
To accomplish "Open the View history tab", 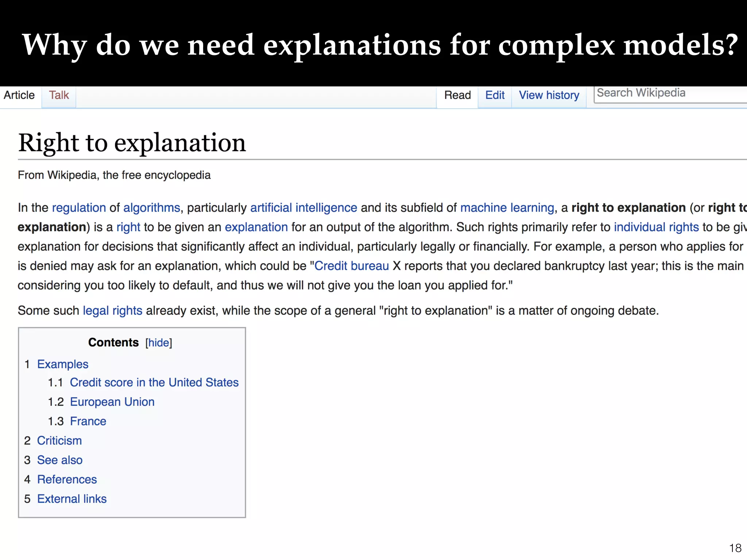I will pos(549,95).
